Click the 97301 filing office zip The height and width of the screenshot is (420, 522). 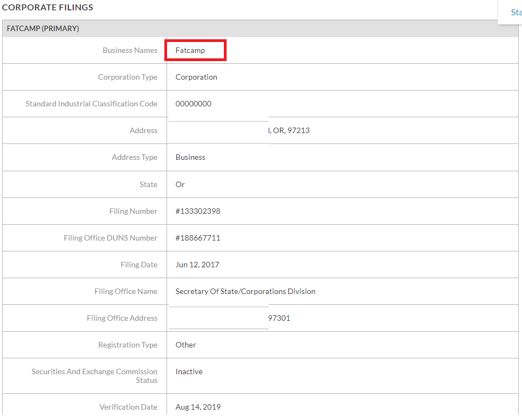(x=279, y=318)
